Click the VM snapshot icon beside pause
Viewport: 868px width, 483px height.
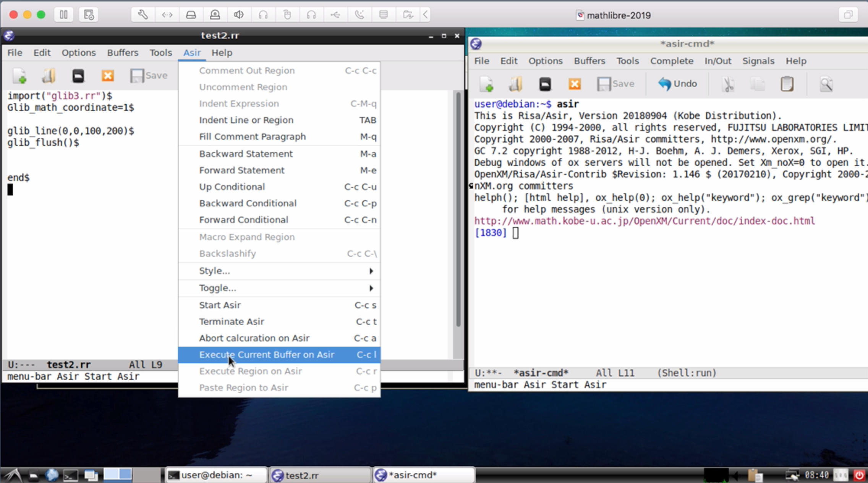coord(89,15)
